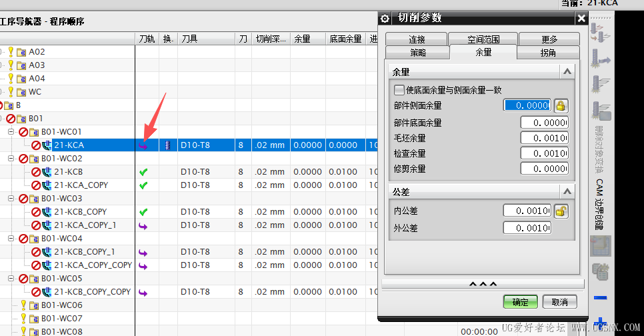Click the 取消 button
The width and height of the screenshot is (644, 336).
click(x=560, y=302)
